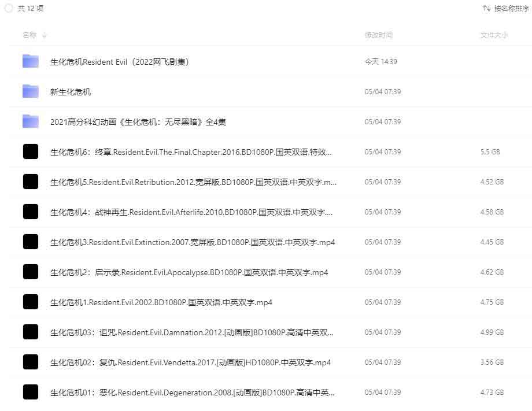Open folder 《生化危机：无尽黑暗》全4集
The width and height of the screenshot is (532, 411).
pyautogui.click(x=138, y=122)
